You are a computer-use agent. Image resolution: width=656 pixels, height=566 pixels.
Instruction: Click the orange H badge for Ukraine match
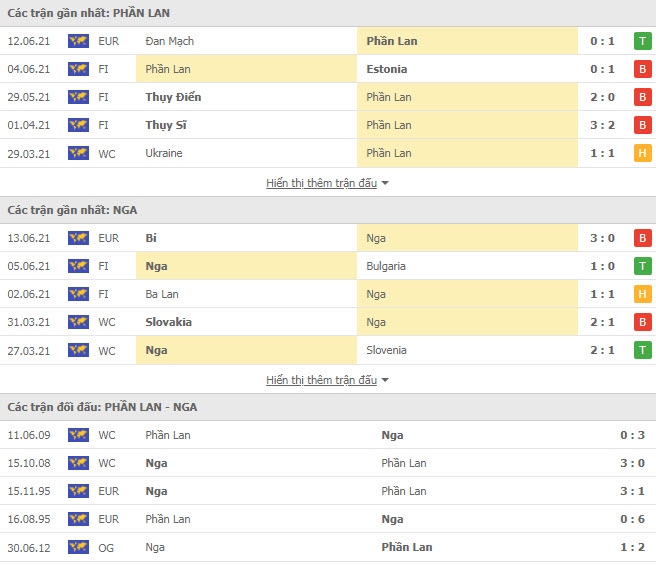click(x=643, y=153)
